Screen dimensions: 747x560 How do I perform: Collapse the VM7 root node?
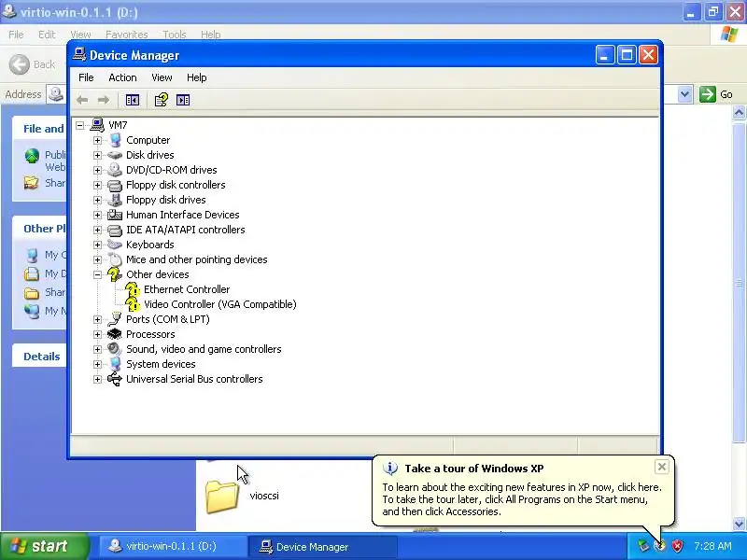coord(80,125)
